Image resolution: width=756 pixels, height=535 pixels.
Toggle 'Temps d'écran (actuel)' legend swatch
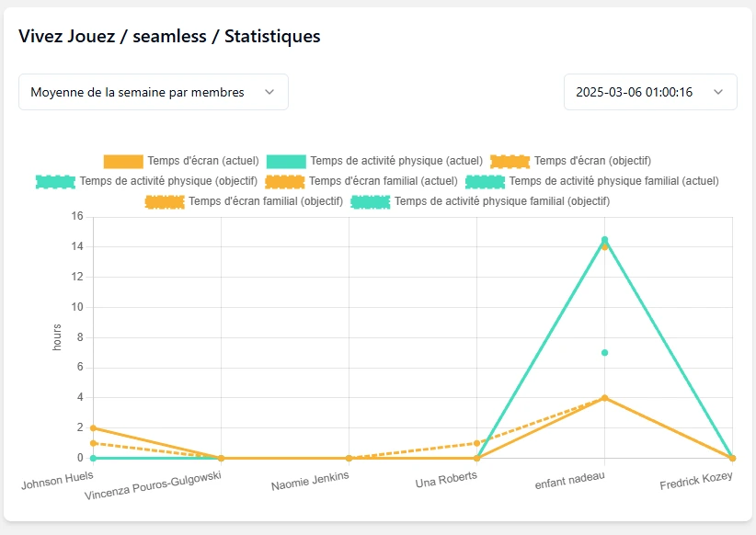(x=123, y=161)
